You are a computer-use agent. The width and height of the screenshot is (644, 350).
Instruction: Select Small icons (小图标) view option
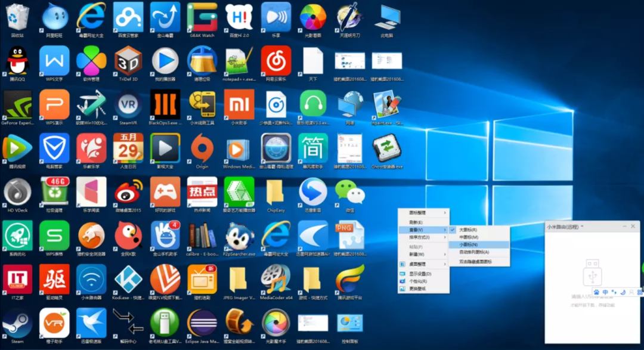[479, 245]
